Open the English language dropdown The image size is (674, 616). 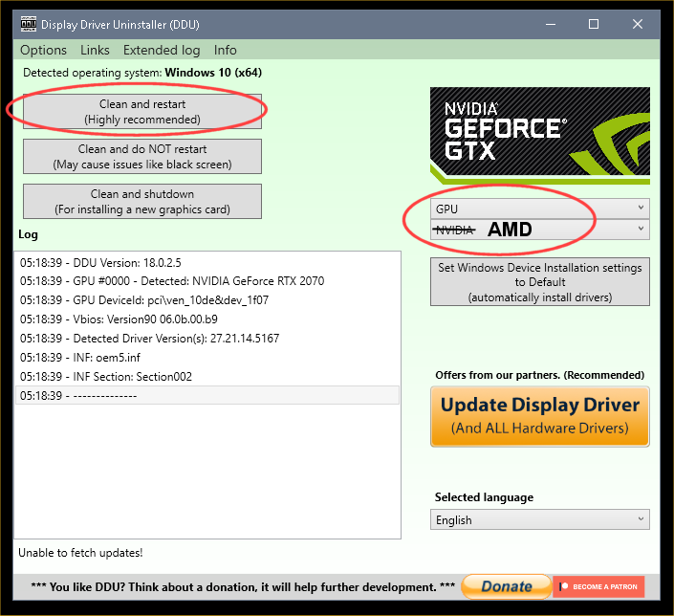(x=540, y=519)
